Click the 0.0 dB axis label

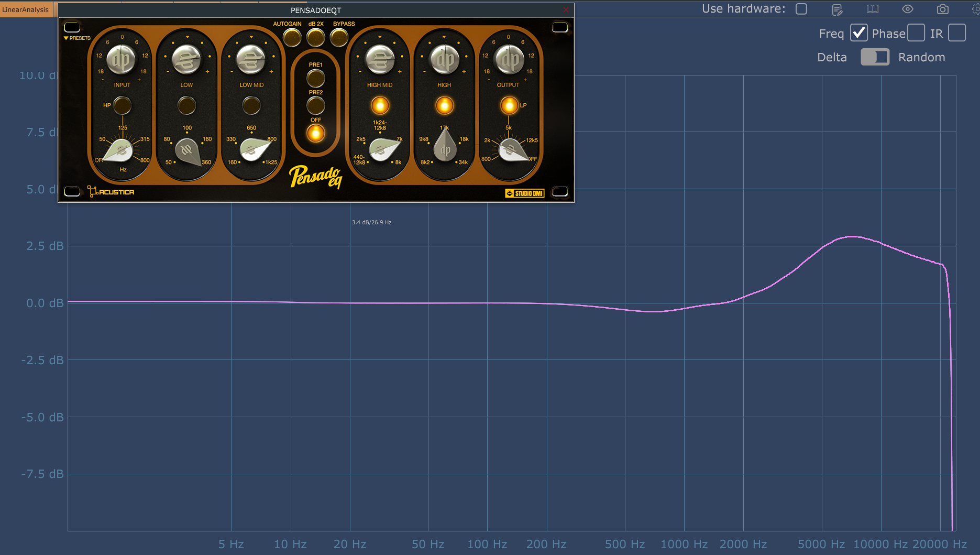45,303
